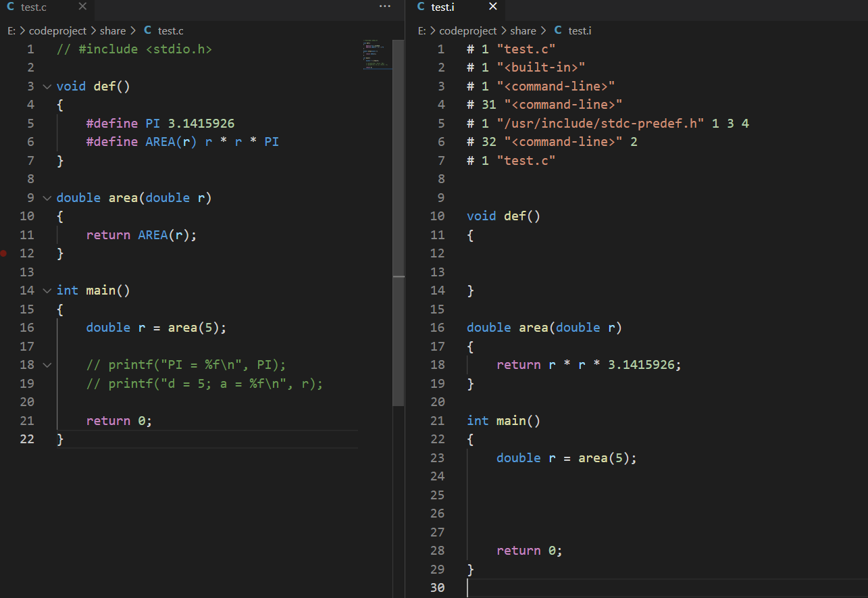The image size is (868, 598).
Task: Click 'return r * r * 3.1415926;' line
Action: tap(589, 365)
